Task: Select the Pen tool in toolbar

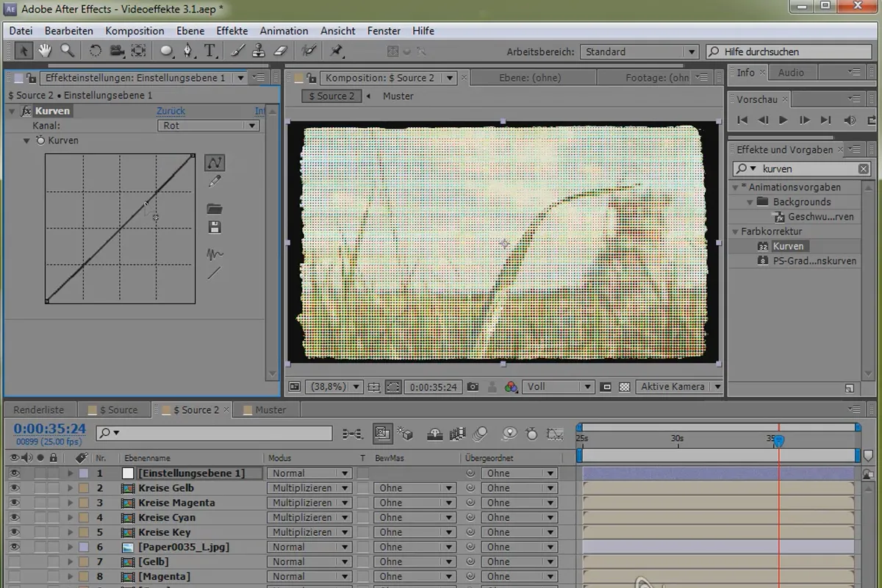Action: pyautogui.click(x=188, y=51)
